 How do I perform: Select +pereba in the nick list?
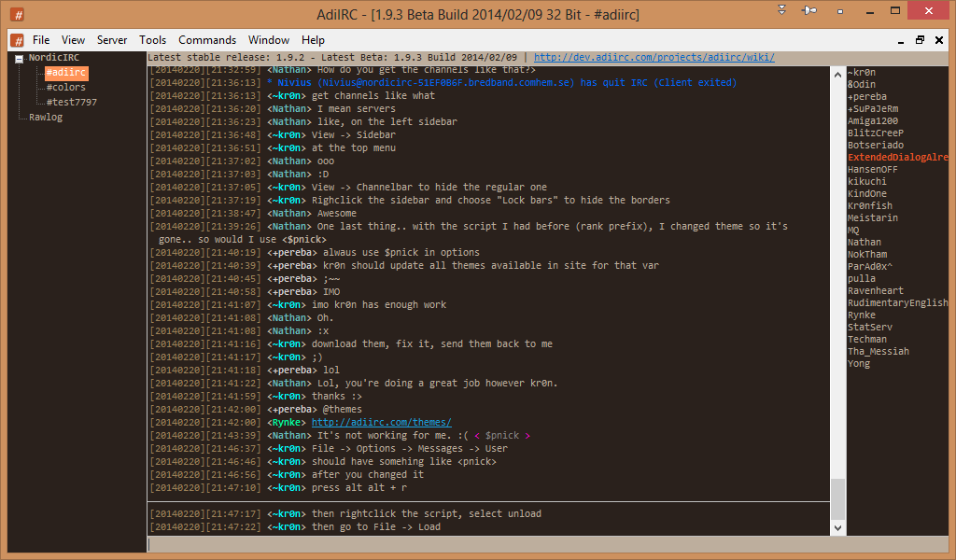click(867, 97)
